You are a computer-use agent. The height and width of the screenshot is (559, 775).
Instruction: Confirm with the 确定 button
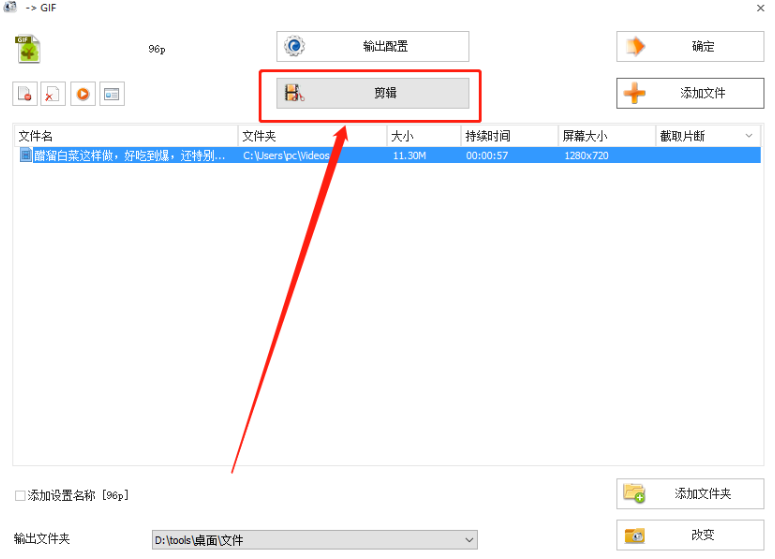(690, 46)
